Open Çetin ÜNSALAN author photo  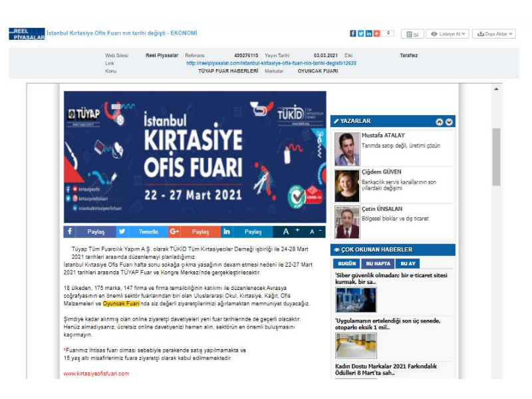tap(346, 222)
